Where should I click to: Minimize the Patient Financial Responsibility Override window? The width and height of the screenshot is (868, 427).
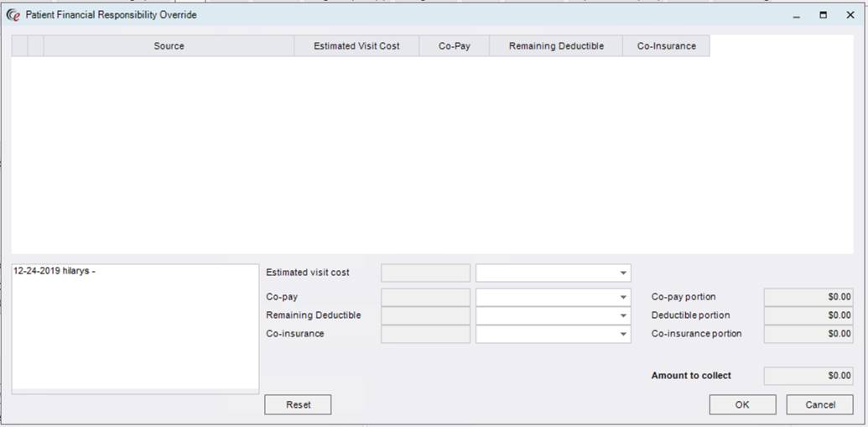[x=796, y=15]
